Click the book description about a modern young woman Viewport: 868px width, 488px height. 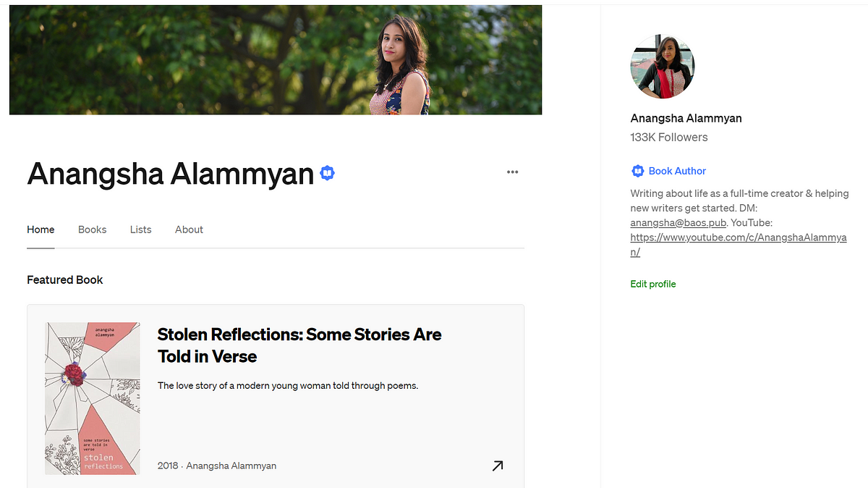[288, 386]
